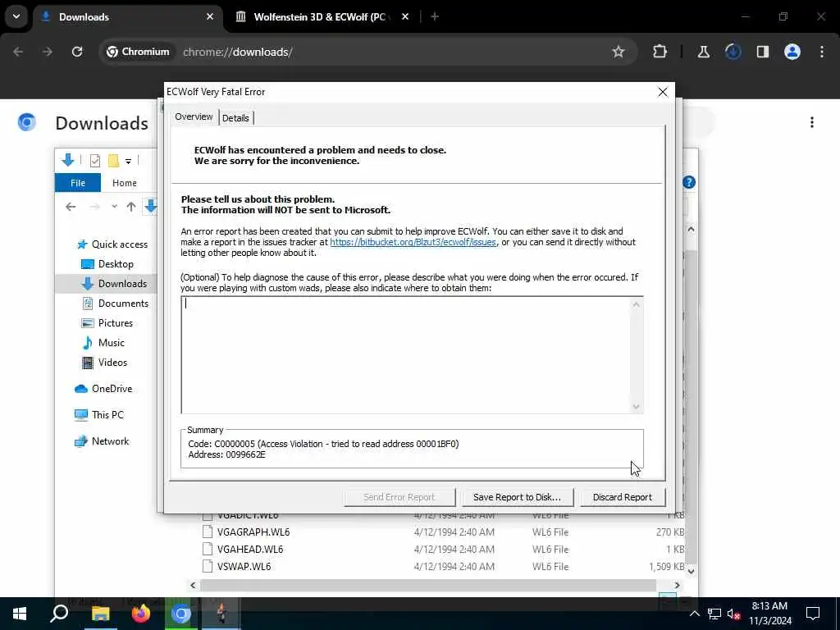840x630 pixels.
Task: Open the Home tab in File Explorer
Action: tap(125, 183)
